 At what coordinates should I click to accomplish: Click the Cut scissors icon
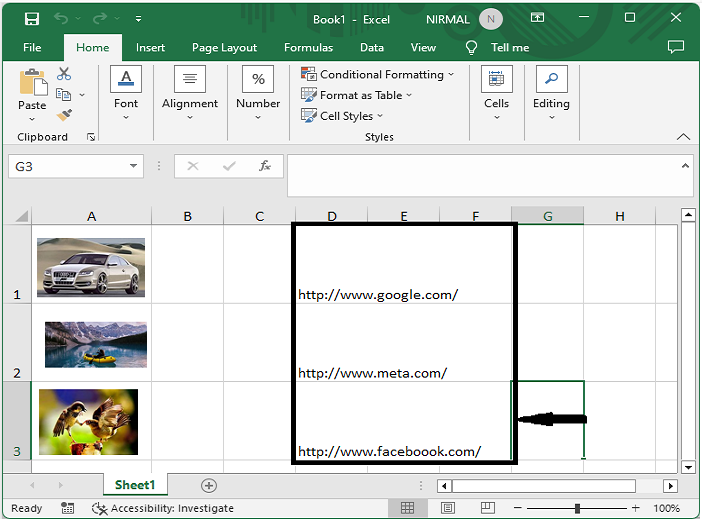click(x=64, y=74)
